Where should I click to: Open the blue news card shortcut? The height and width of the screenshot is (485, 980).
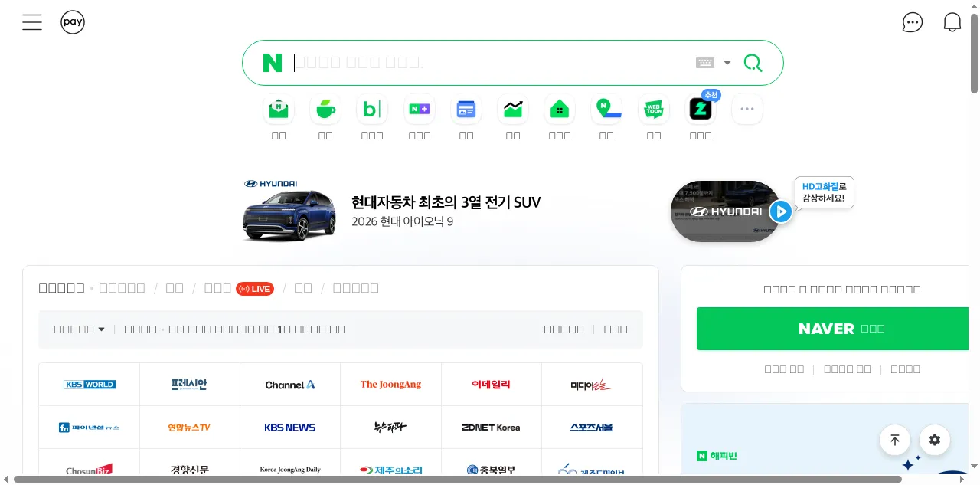click(466, 110)
